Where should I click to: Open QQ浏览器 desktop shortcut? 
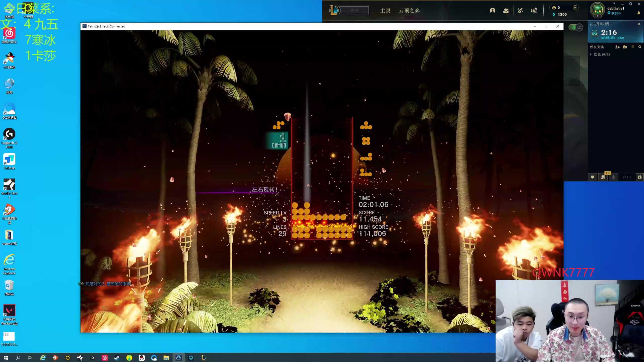(9, 111)
